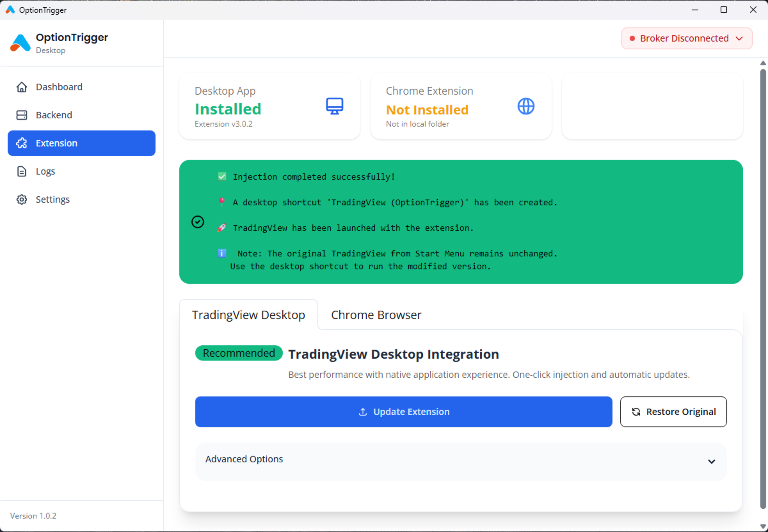The image size is (768, 532).
Task: Expand Advanced Options with chevron
Action: [711, 462]
